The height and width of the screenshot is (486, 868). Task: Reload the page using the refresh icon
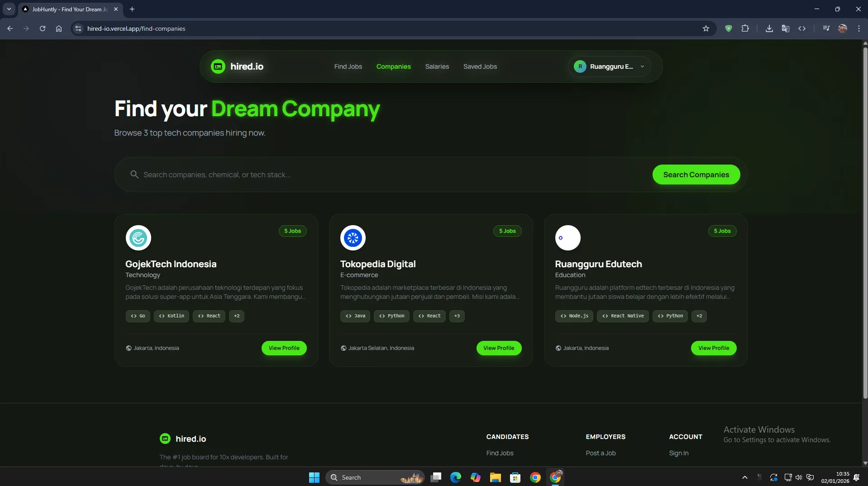click(x=43, y=28)
